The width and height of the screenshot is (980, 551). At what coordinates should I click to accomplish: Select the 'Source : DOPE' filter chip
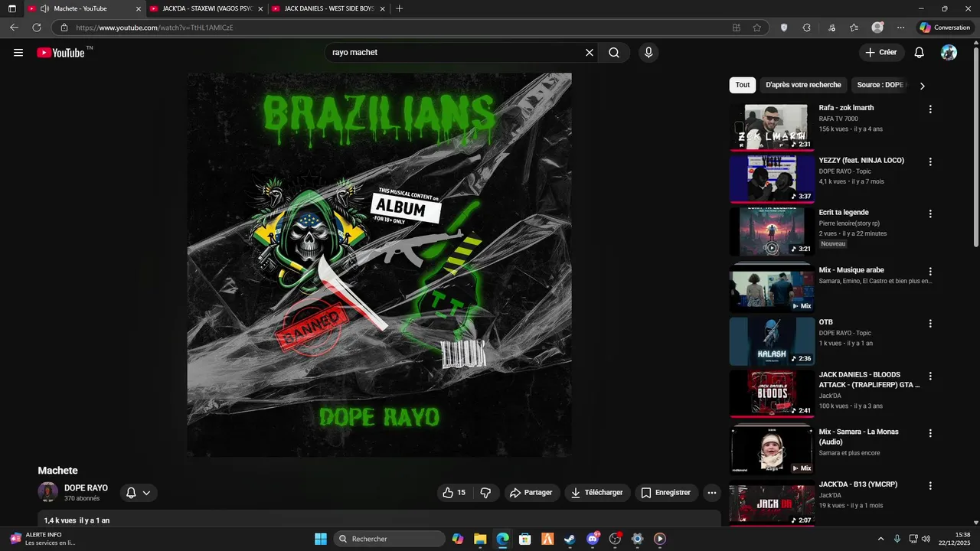tap(880, 85)
